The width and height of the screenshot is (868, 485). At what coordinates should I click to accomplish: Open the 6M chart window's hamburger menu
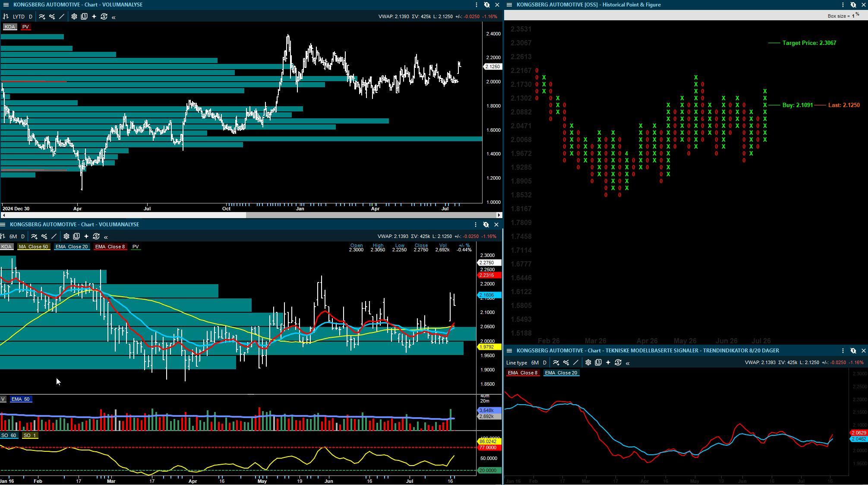[3, 225]
